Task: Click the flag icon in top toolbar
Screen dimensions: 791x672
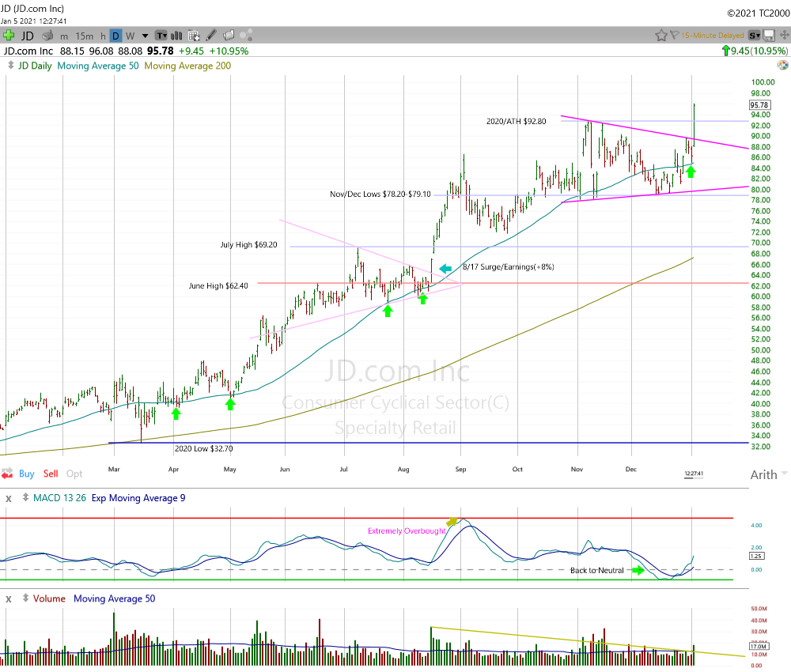Action: (x=675, y=36)
